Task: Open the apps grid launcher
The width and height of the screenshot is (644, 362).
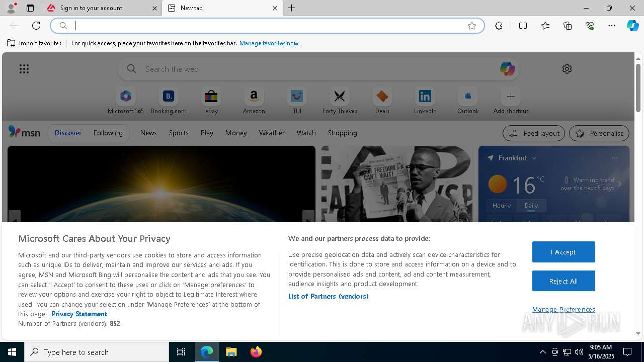Action: [x=24, y=69]
